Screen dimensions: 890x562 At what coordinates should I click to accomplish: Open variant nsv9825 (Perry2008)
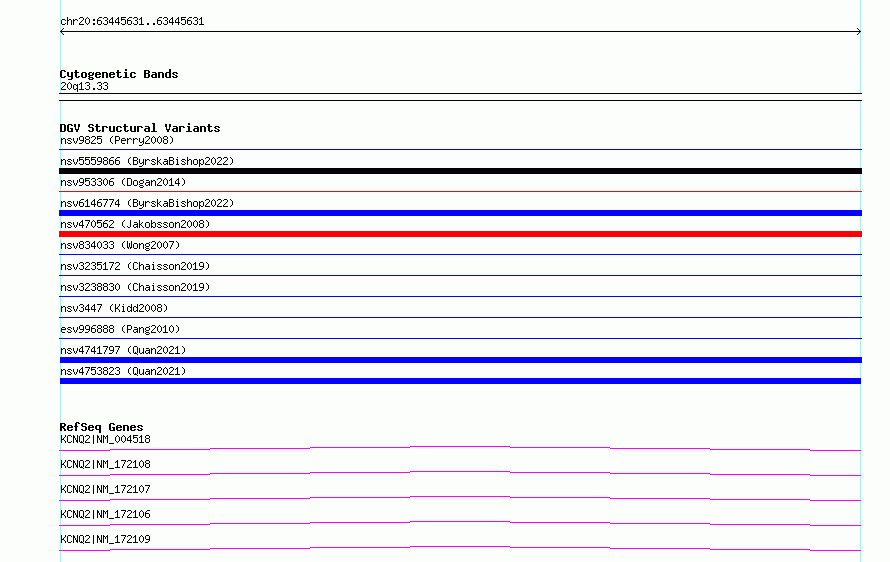click(117, 140)
